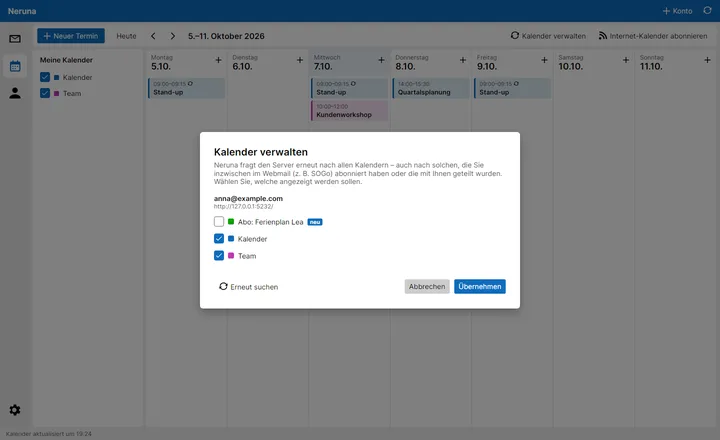Add event on Sonntag 11.10. plus icon
Screen dimensions: 720x440
[707, 60]
